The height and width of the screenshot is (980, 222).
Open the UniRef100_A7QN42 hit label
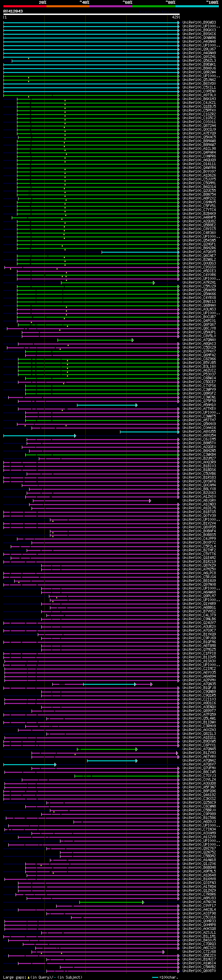click(x=199, y=761)
